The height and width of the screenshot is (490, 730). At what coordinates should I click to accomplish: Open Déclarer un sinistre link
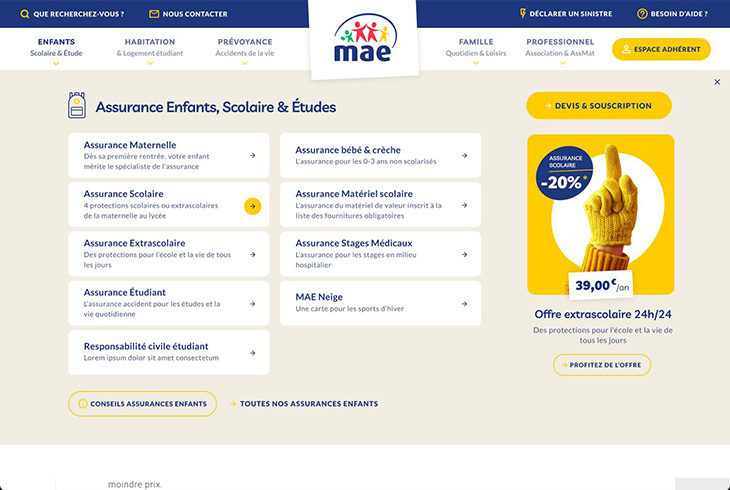[566, 14]
